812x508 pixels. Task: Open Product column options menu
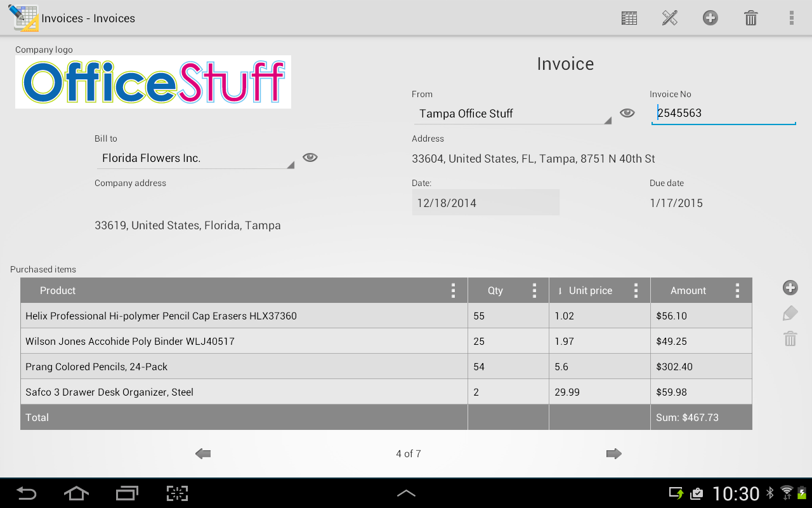tap(453, 290)
